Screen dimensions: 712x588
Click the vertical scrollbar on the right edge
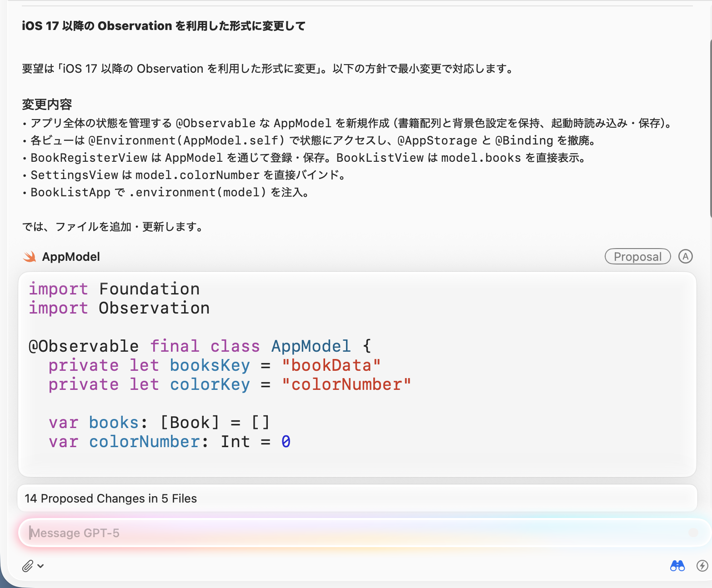[x=710, y=127]
